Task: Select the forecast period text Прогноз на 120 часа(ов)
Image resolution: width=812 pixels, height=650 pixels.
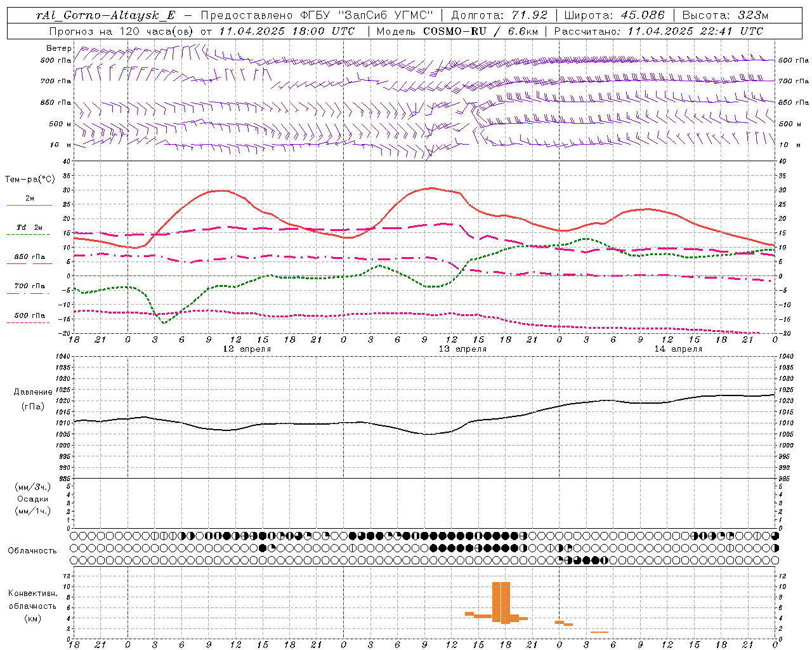Action: pyautogui.click(x=122, y=31)
